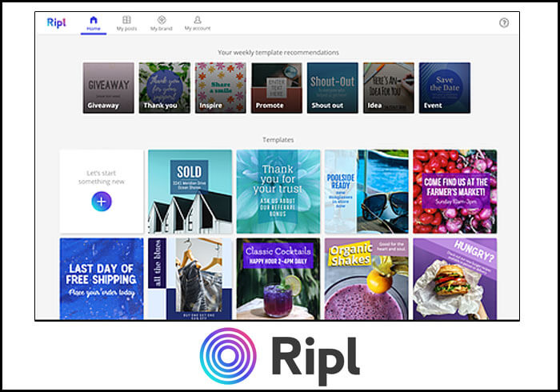Screen dimensions: 560x392
Task: Open the SOLD real estate template
Action: pos(190,192)
